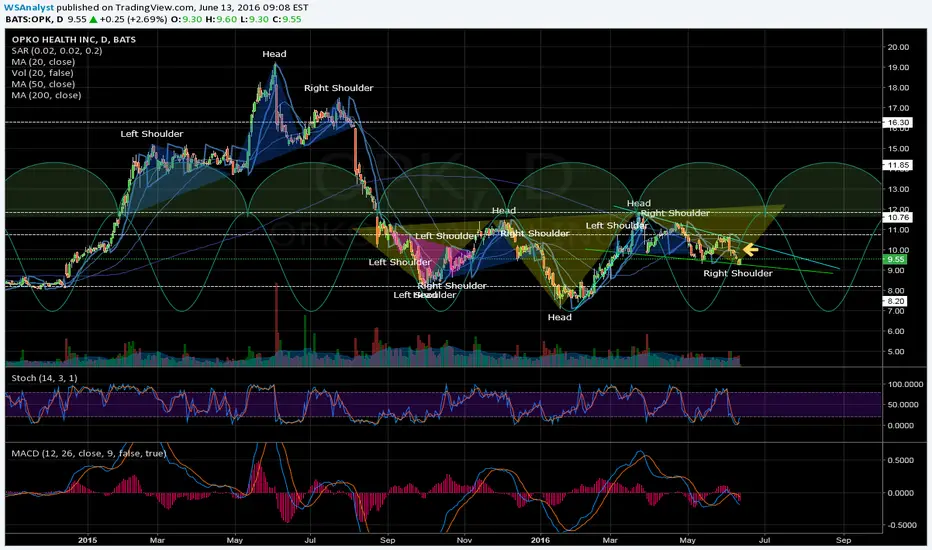Click the Nov label on the time axis
Image resolution: width=932 pixels, height=550 pixels.
pos(464,540)
